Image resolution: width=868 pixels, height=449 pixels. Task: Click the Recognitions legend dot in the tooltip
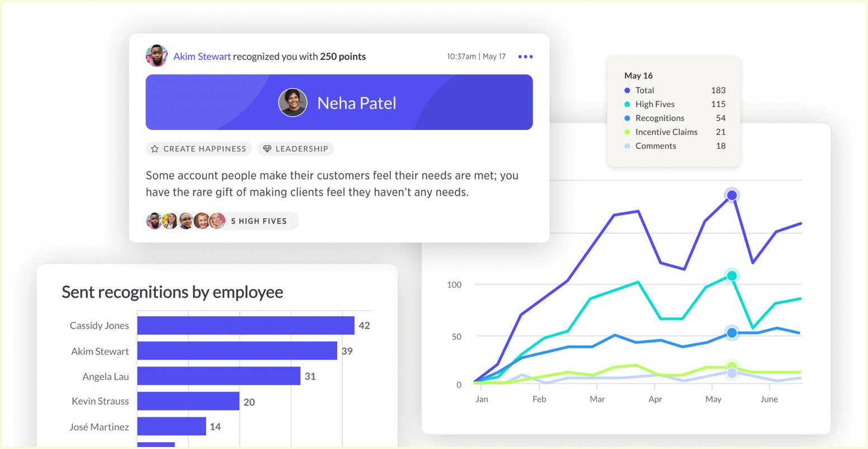627,118
